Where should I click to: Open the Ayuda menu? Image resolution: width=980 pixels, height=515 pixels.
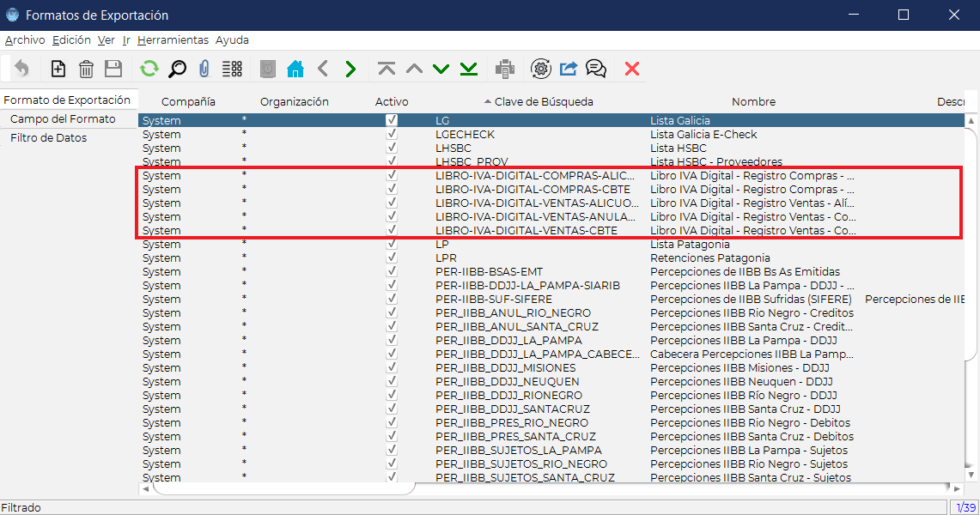tap(232, 40)
